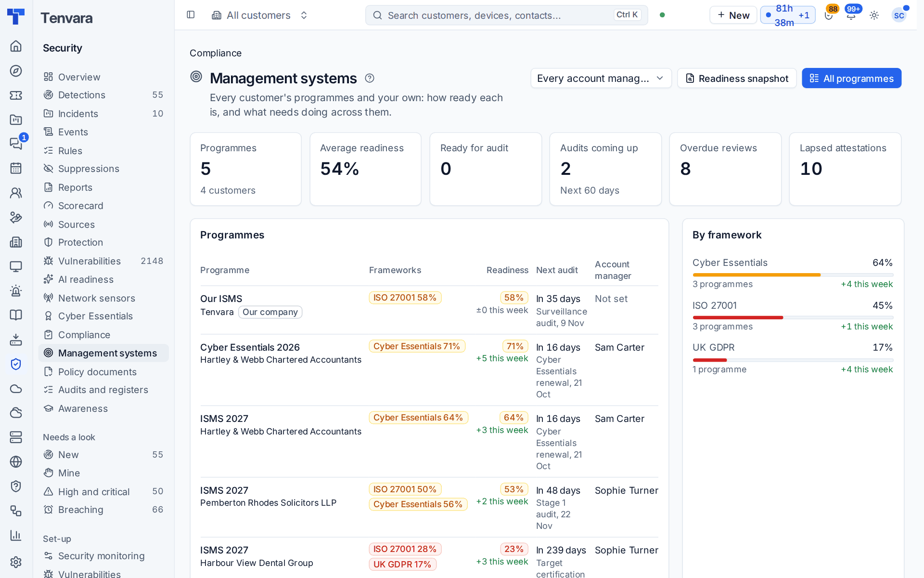Click the help icon beside Management systems
The image size is (924, 578).
coord(370,78)
